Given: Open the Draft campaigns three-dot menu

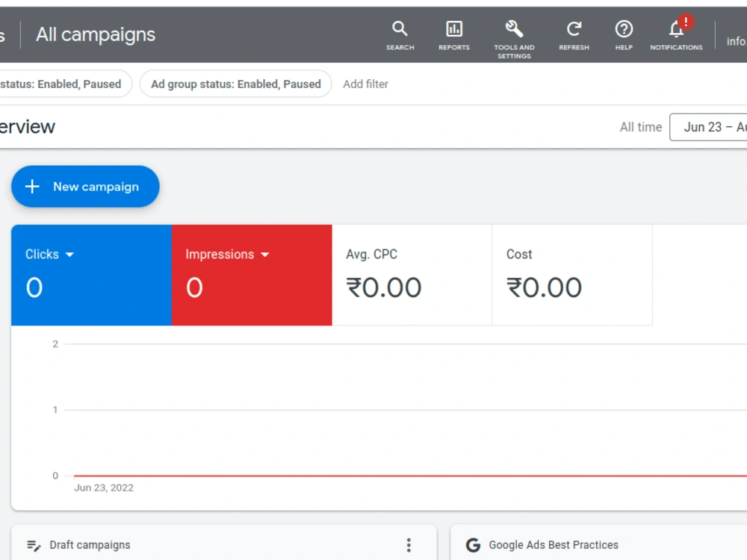Looking at the screenshot, I should point(409,544).
